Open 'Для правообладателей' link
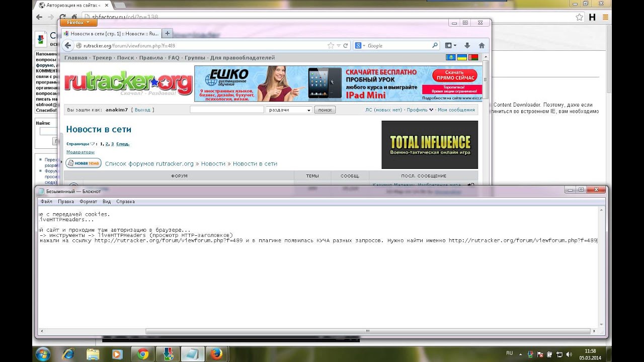This screenshot has width=644, height=362. 243,58
